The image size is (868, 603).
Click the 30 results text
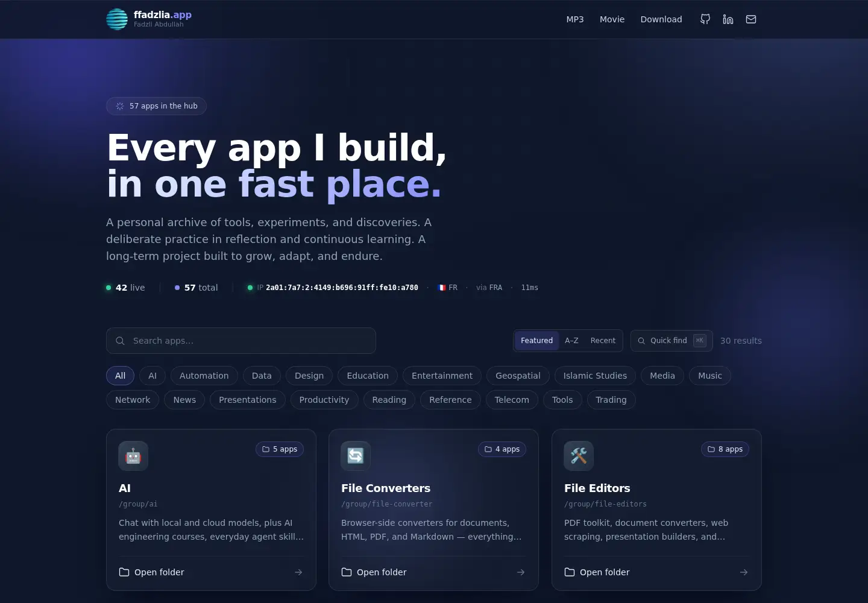[741, 341]
